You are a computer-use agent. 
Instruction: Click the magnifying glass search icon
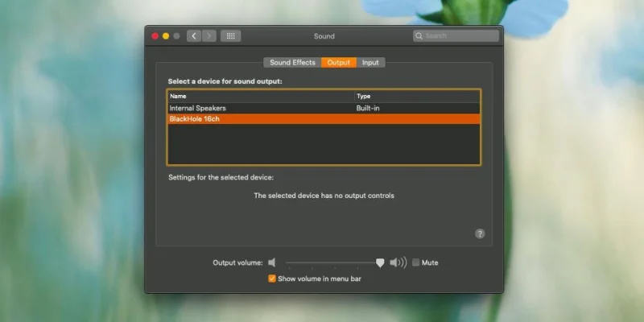point(419,36)
